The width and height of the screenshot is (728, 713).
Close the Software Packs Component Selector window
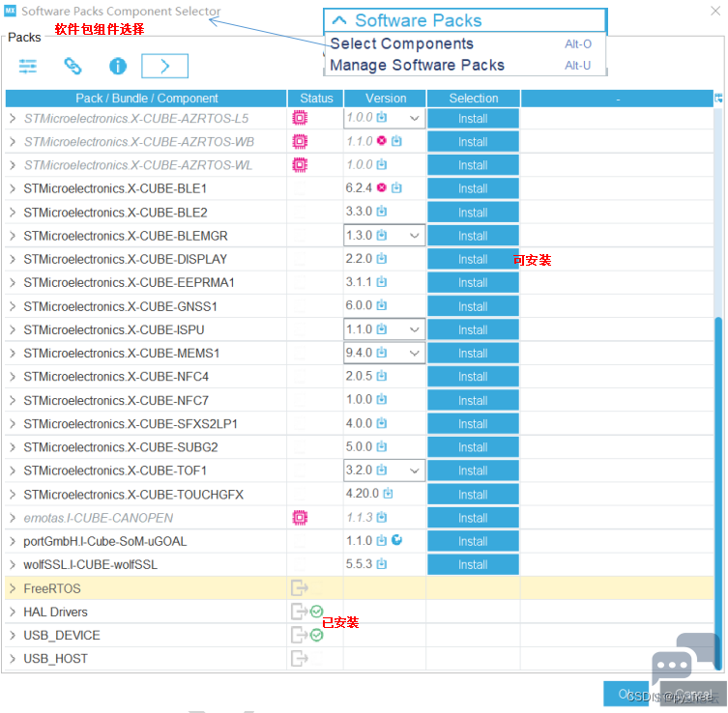[x=715, y=12]
